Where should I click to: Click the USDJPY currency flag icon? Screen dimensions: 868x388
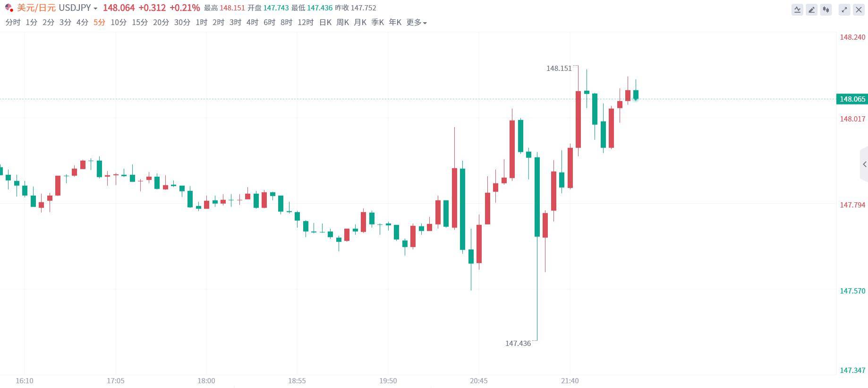pos(8,8)
